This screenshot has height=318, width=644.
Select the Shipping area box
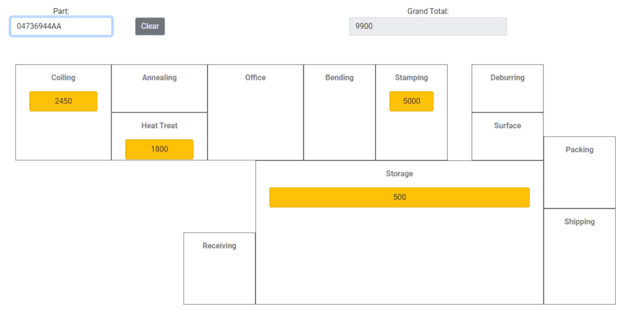[579, 256]
